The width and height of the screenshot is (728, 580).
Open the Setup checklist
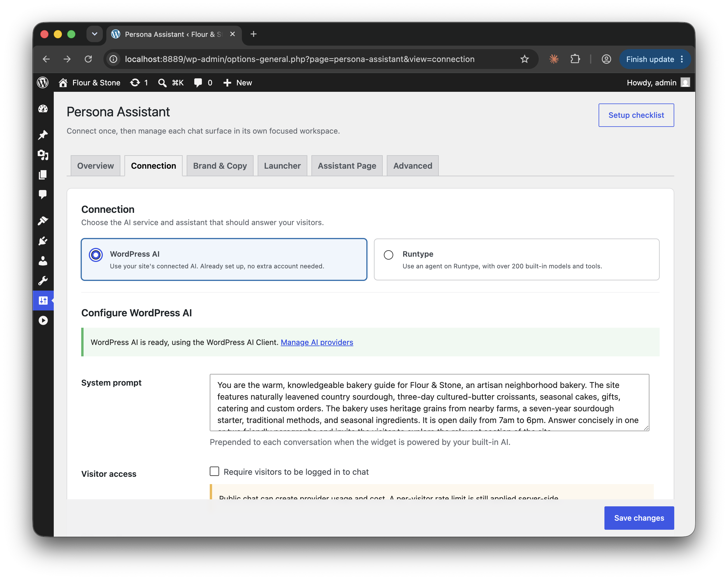coord(636,115)
